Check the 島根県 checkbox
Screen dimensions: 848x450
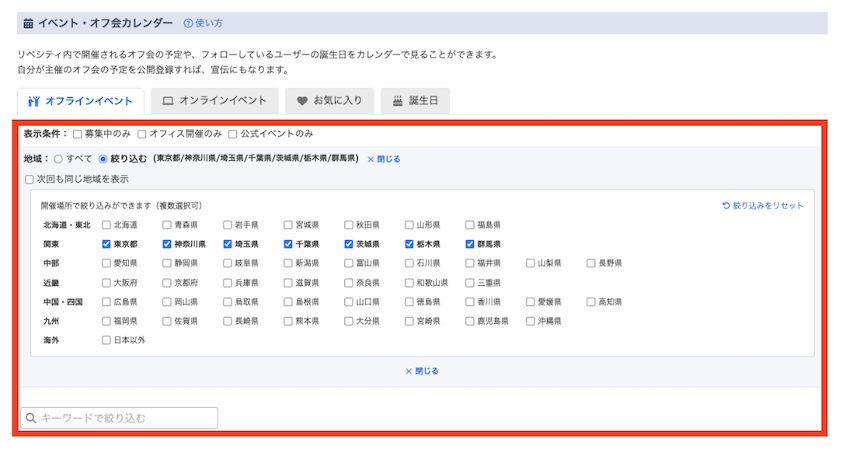tap(288, 302)
